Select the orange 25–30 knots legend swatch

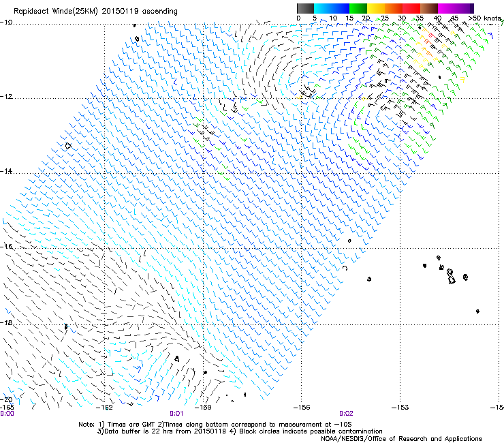[x=394, y=8]
